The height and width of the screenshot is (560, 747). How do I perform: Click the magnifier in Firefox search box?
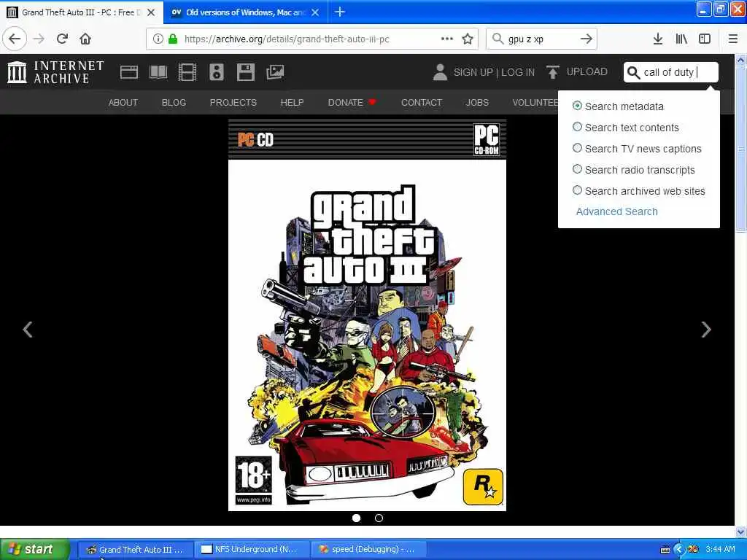(498, 39)
